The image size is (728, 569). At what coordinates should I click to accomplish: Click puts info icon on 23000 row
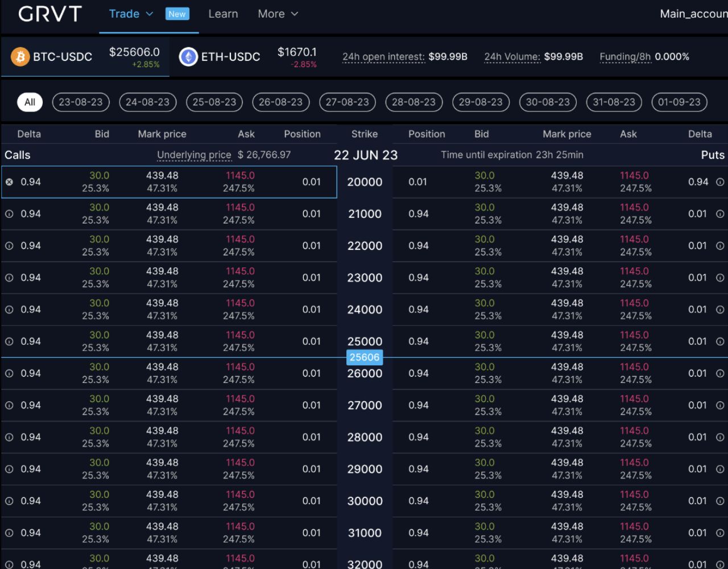720,278
